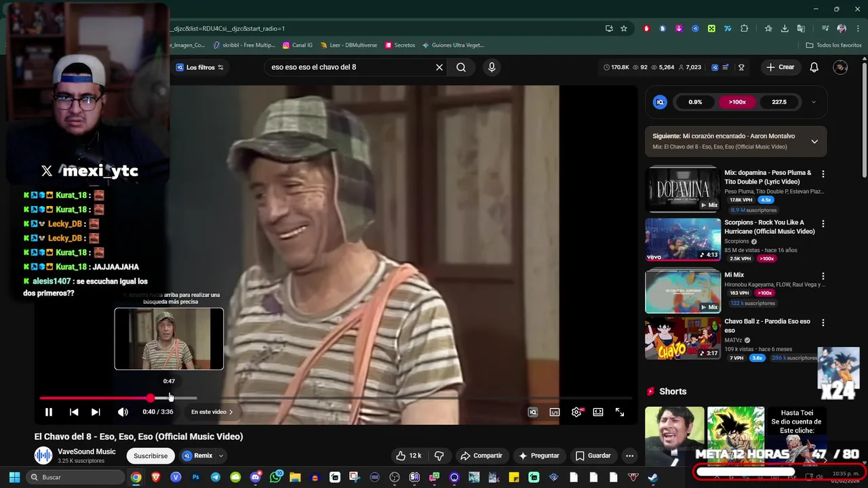
Task: Click the Preguntar button
Action: click(x=539, y=456)
